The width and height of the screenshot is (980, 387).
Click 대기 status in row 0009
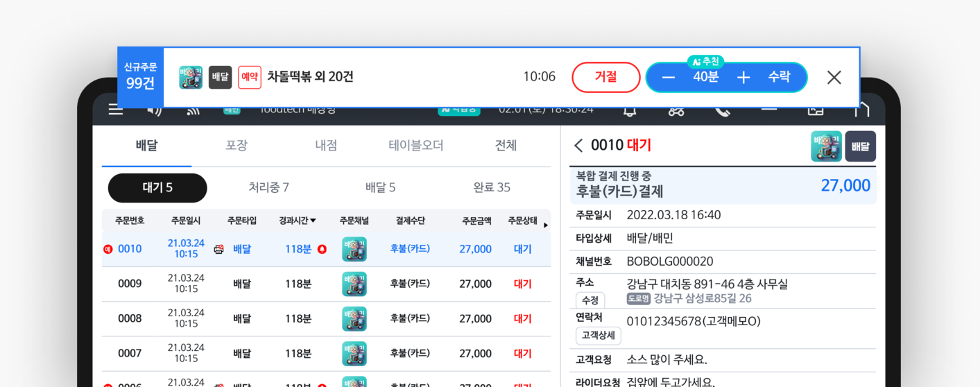[523, 284]
